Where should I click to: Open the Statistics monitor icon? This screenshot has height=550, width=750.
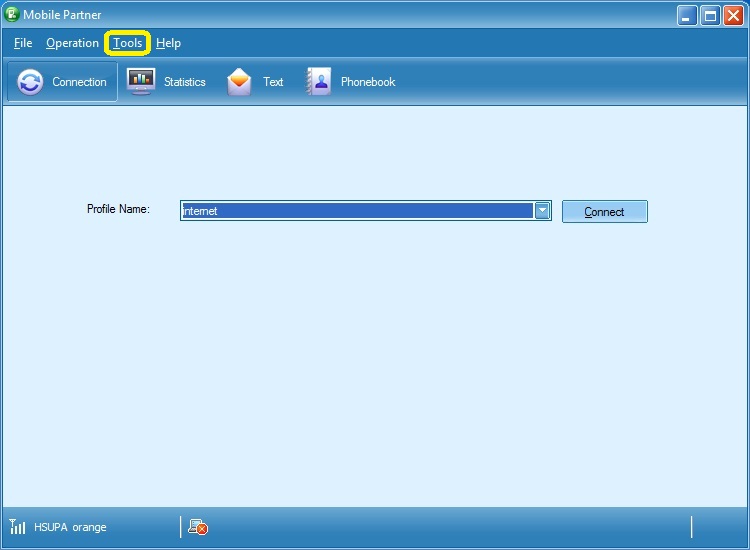point(141,81)
